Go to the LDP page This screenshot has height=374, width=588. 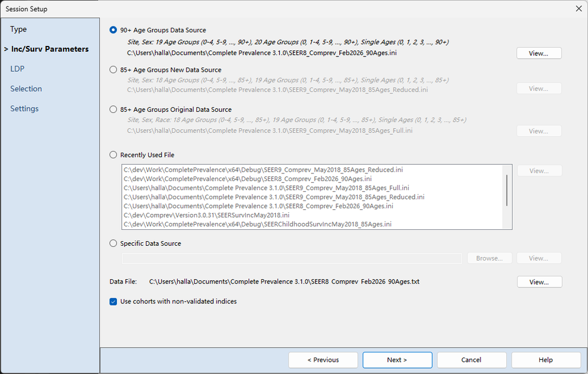coord(17,69)
